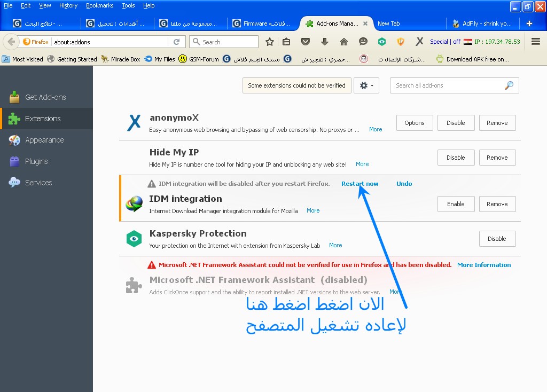The width and height of the screenshot is (547, 392).
Task: Go to Home page icon
Action: [344, 42]
